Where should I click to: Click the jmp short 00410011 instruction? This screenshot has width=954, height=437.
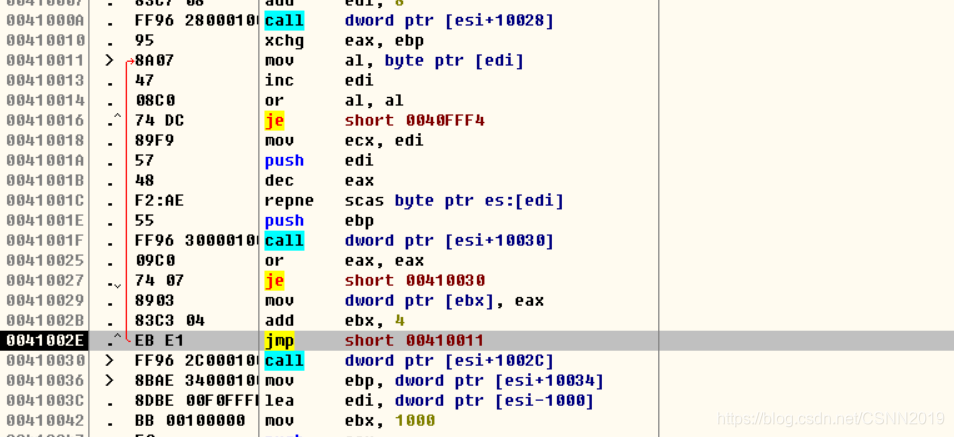[x=374, y=340]
